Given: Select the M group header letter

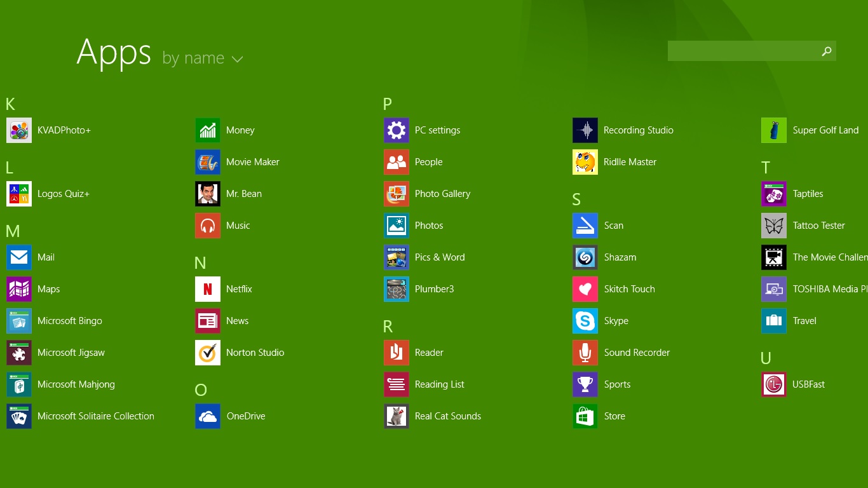Looking at the screenshot, I should tap(13, 231).
